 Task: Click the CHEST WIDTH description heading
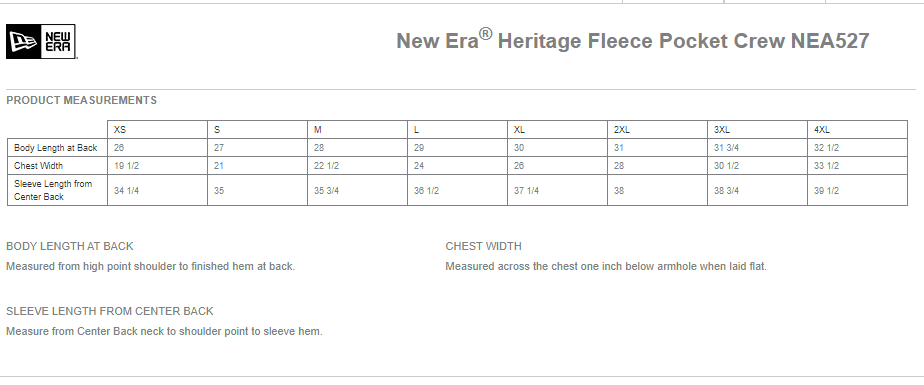(483, 246)
